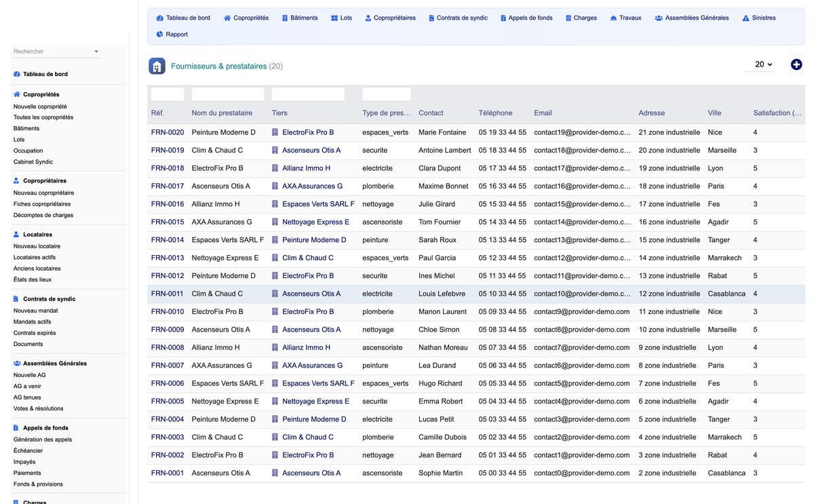Click the sidebar Copropriétaires person icon
The width and height of the screenshot is (814, 504).
pyautogui.click(x=17, y=181)
